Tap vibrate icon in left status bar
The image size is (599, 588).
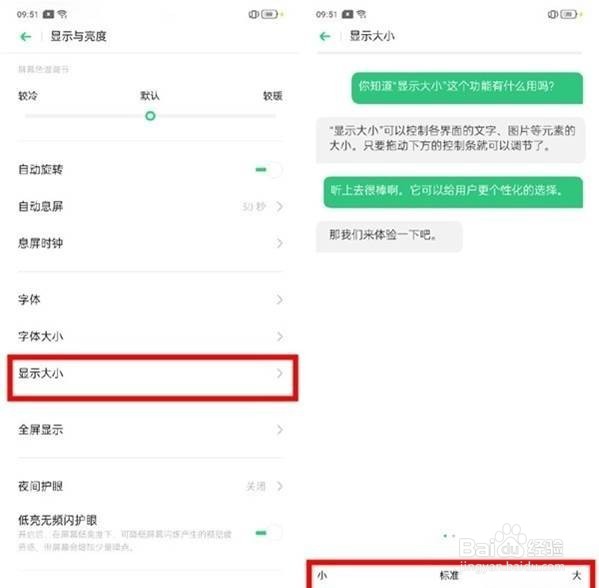[x=253, y=14]
